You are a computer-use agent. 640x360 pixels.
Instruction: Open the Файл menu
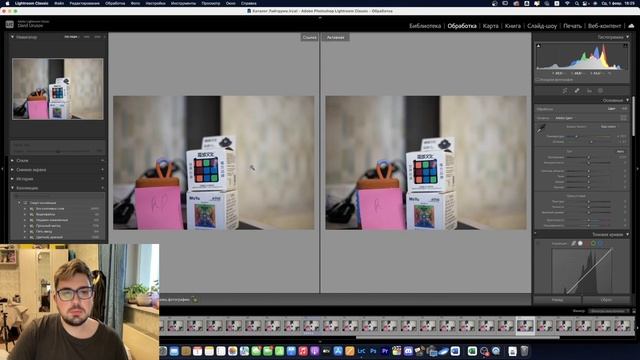[59, 3]
